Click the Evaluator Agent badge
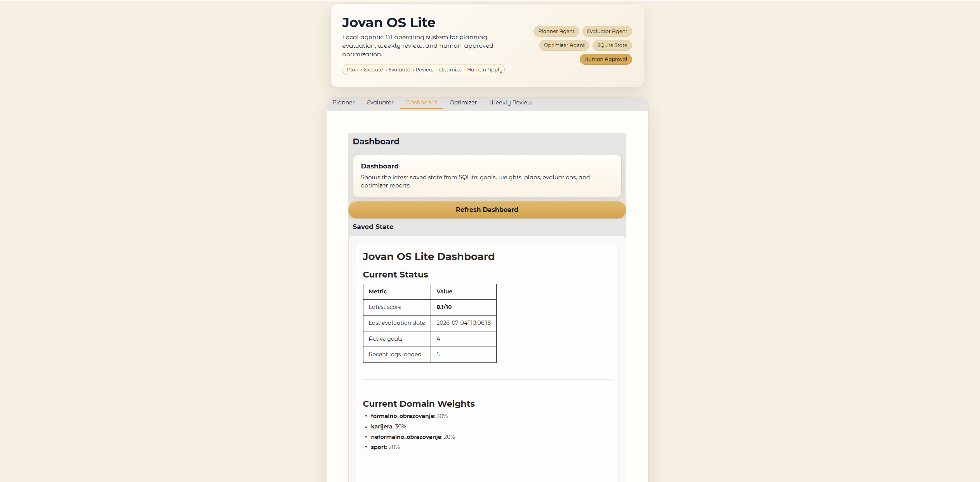Screen dimensions: 980x482 click(x=607, y=31)
